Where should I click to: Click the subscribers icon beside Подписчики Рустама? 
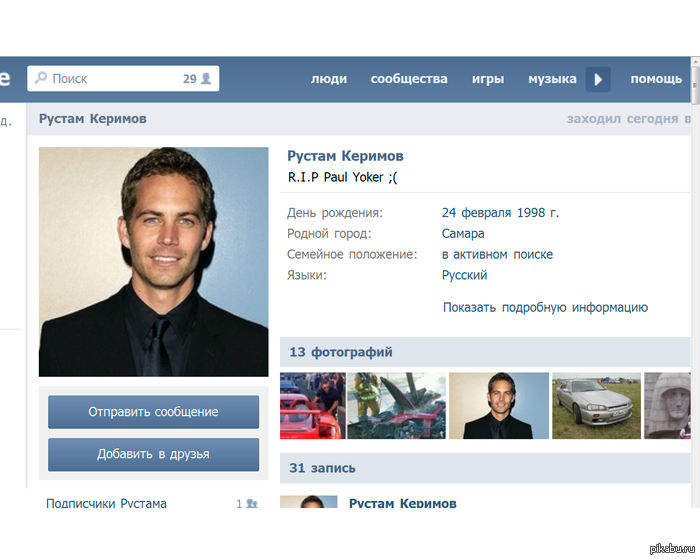[252, 504]
